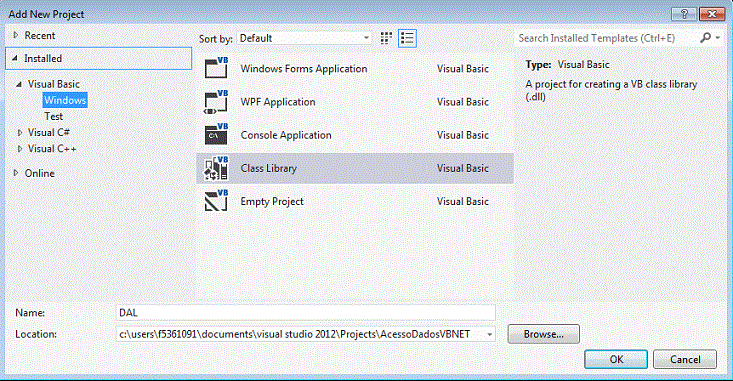The width and height of the screenshot is (733, 381).
Task: Click the Cancel button
Action: click(x=685, y=359)
